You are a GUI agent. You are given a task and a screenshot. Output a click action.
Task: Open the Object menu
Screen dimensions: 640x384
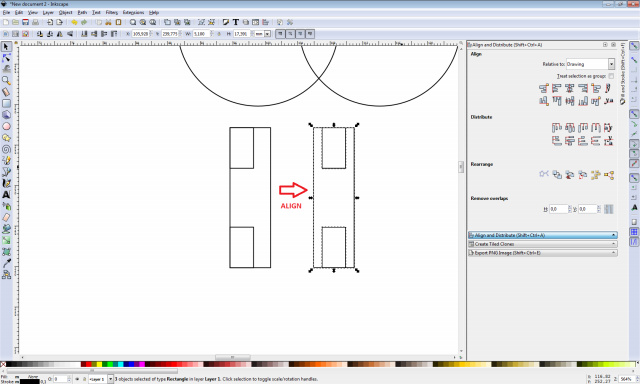(x=65, y=13)
